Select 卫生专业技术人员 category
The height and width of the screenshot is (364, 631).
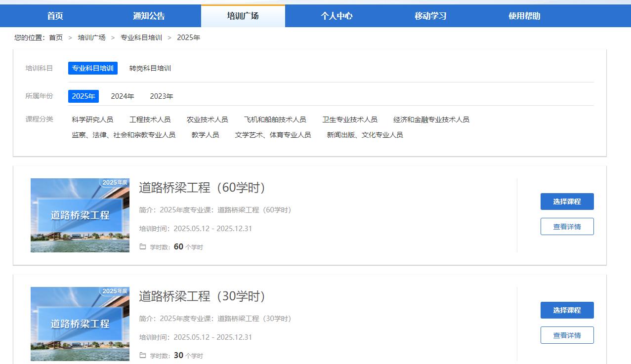point(350,120)
